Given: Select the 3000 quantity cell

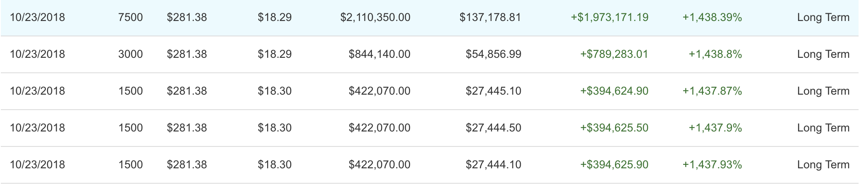Looking at the screenshot, I should coord(130,54).
